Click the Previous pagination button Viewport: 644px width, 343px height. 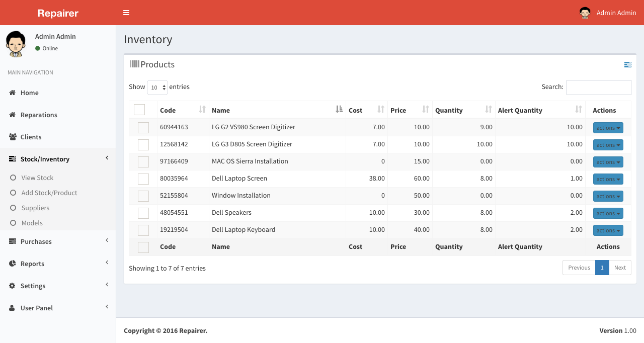(579, 268)
